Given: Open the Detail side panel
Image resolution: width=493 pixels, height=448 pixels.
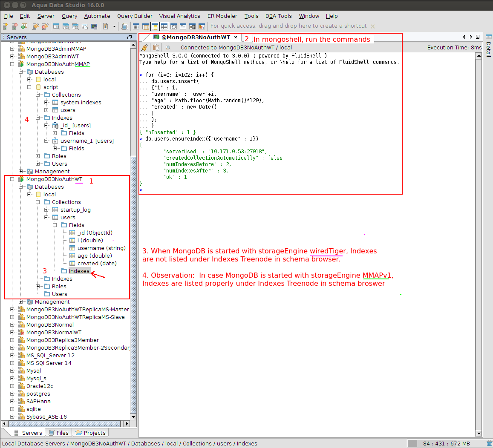Looking at the screenshot, I should tap(489, 46).
